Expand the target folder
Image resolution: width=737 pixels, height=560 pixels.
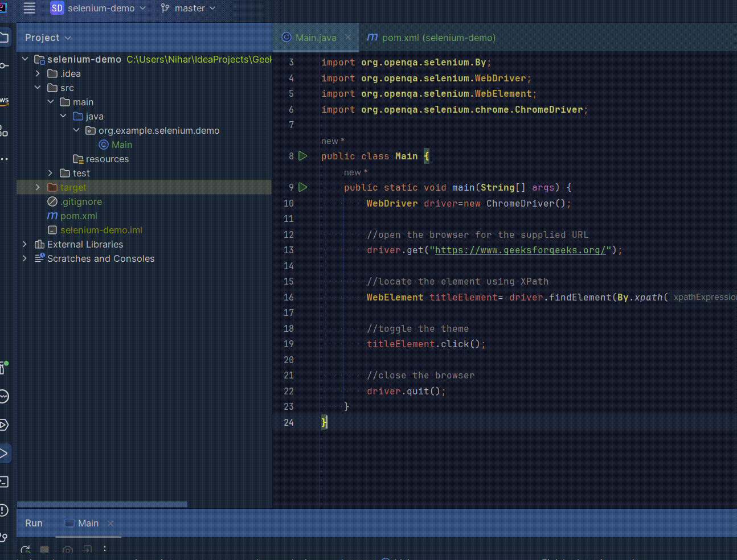point(38,187)
